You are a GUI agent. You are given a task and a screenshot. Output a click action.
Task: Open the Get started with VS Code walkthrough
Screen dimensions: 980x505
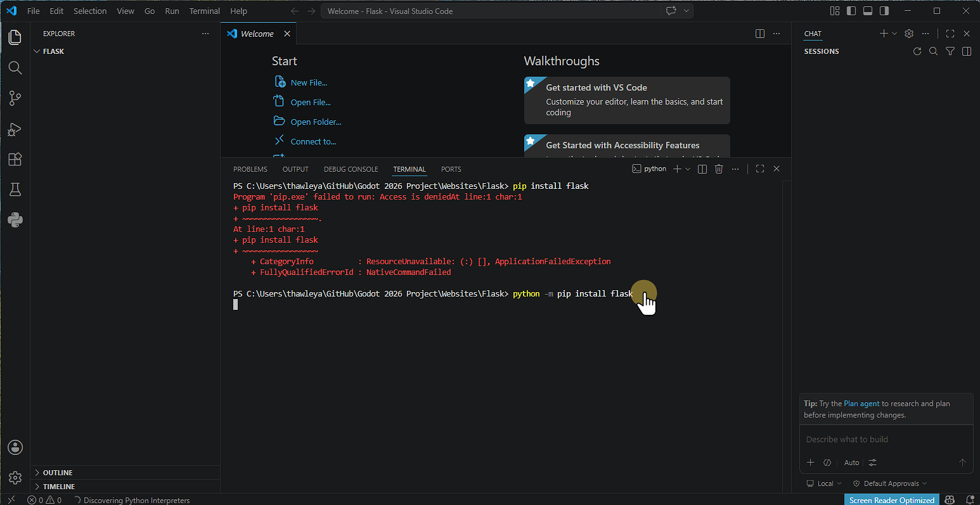click(x=627, y=100)
